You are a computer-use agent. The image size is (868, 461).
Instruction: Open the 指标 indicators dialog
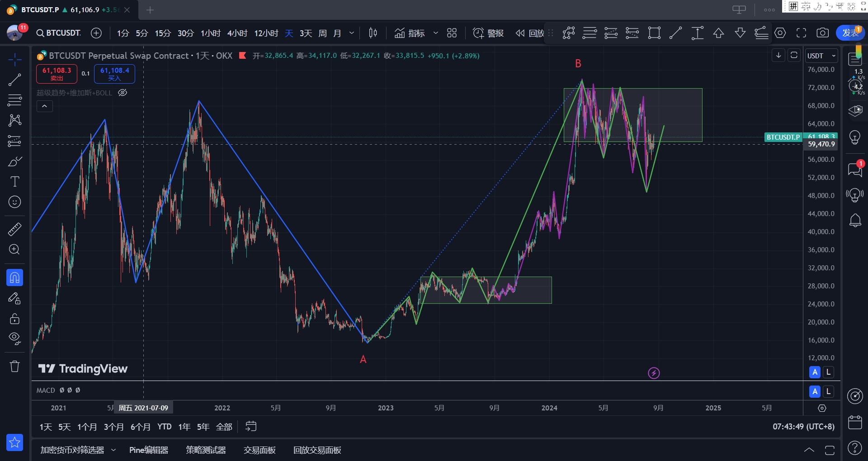tap(410, 33)
